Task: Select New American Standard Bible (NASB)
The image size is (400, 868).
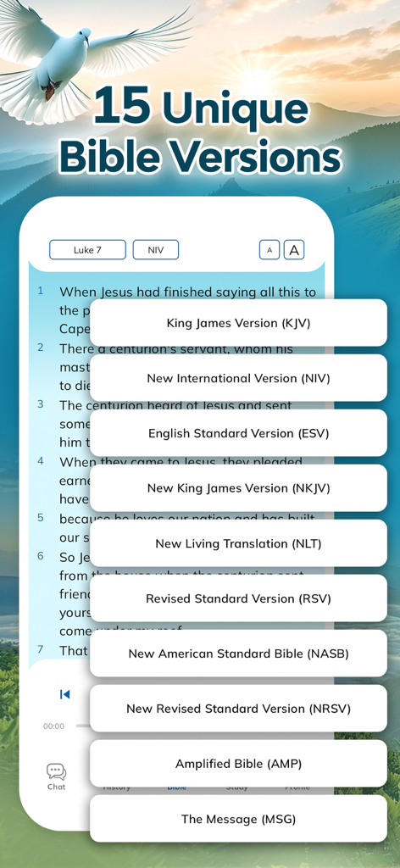Action: (238, 654)
